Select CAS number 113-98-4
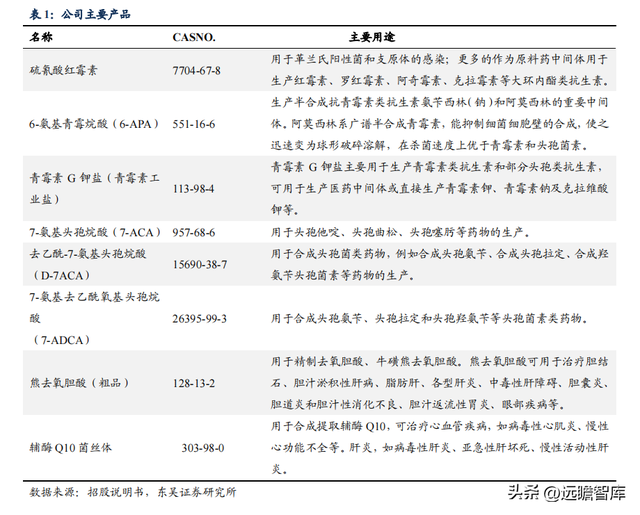640x515 pixels. coord(193,189)
